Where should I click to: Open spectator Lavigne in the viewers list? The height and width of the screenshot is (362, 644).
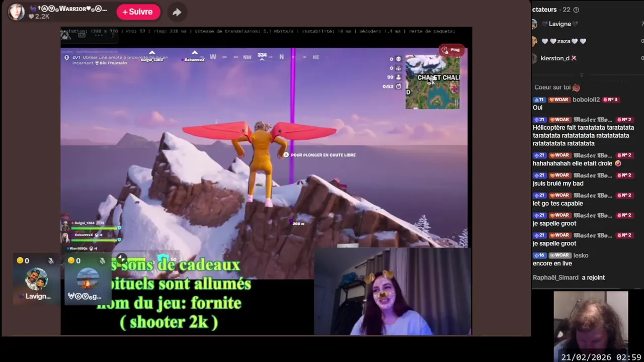[559, 24]
